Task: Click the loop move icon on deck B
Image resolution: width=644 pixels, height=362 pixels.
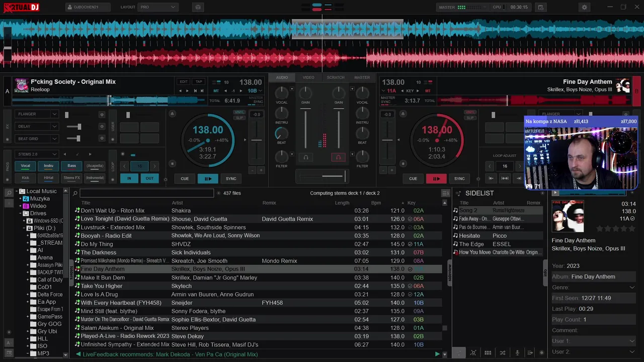Action: coord(505,178)
